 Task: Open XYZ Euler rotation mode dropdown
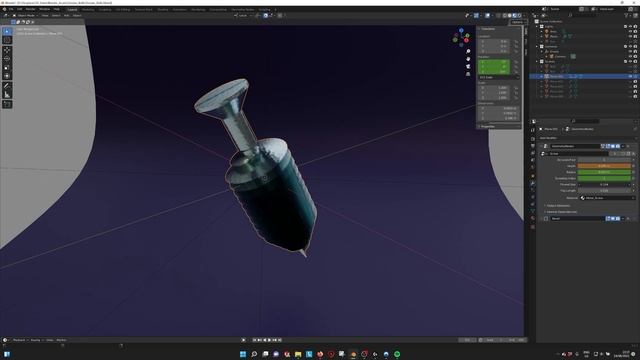click(499, 77)
